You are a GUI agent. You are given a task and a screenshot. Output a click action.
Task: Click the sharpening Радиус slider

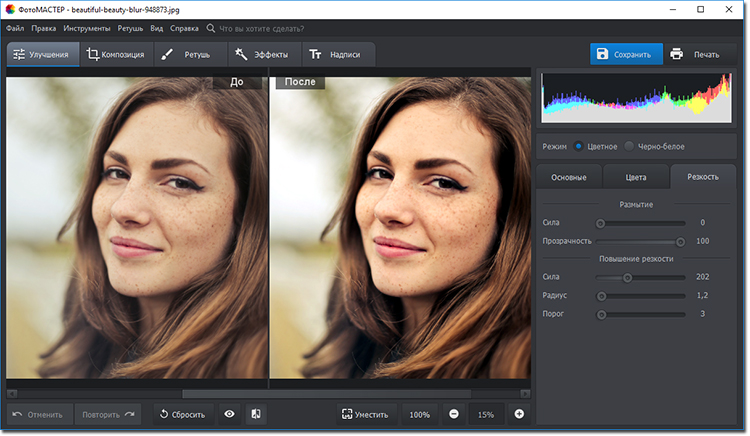[x=640, y=296]
